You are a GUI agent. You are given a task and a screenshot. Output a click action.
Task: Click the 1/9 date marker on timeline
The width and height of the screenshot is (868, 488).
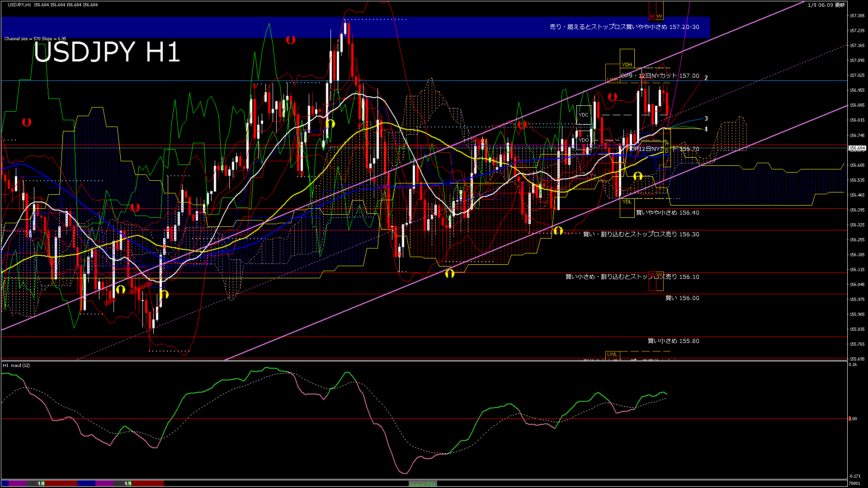tap(128, 483)
